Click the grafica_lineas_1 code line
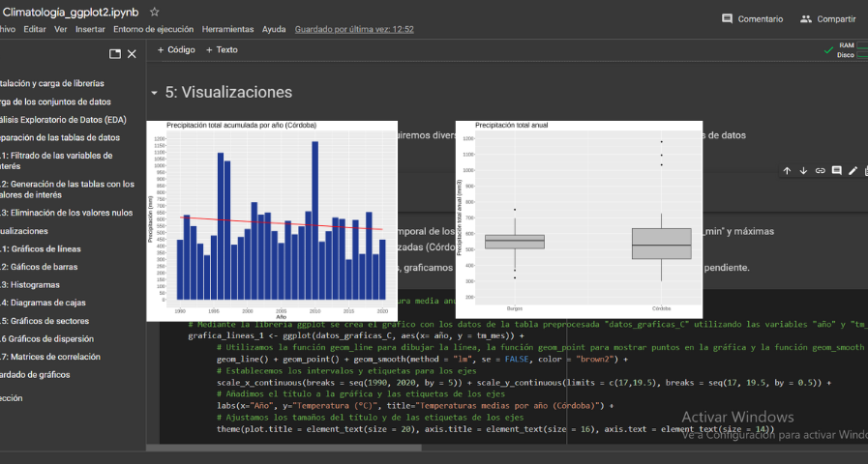Viewport: 868px width, 464px height. (356, 335)
